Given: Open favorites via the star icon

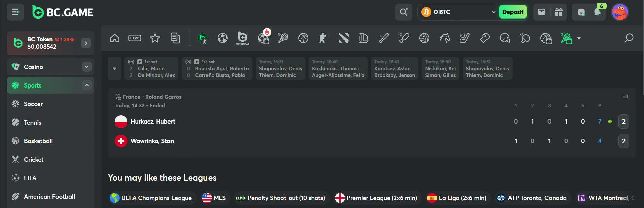Looking at the screenshot, I should (x=155, y=38).
